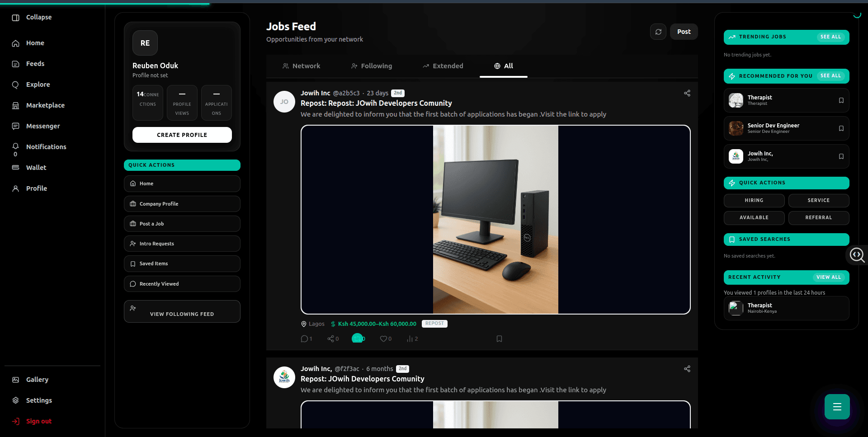Select the REFERRAL quick action

(x=819, y=218)
